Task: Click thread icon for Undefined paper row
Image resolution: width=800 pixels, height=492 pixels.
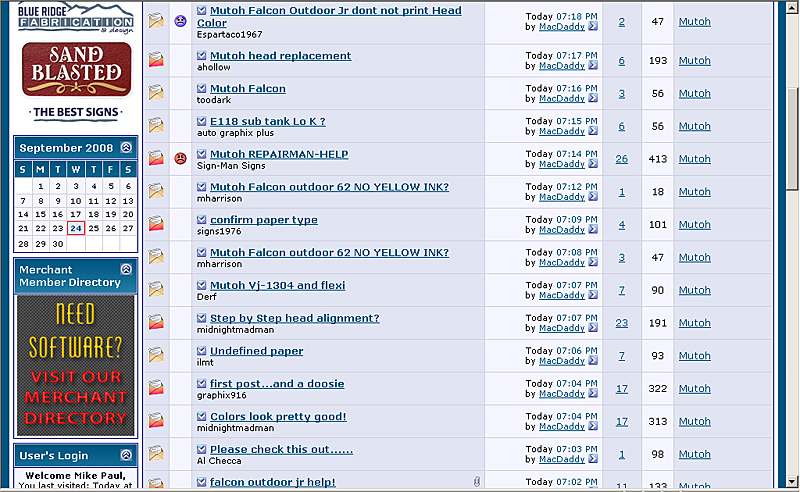Action: (x=156, y=355)
